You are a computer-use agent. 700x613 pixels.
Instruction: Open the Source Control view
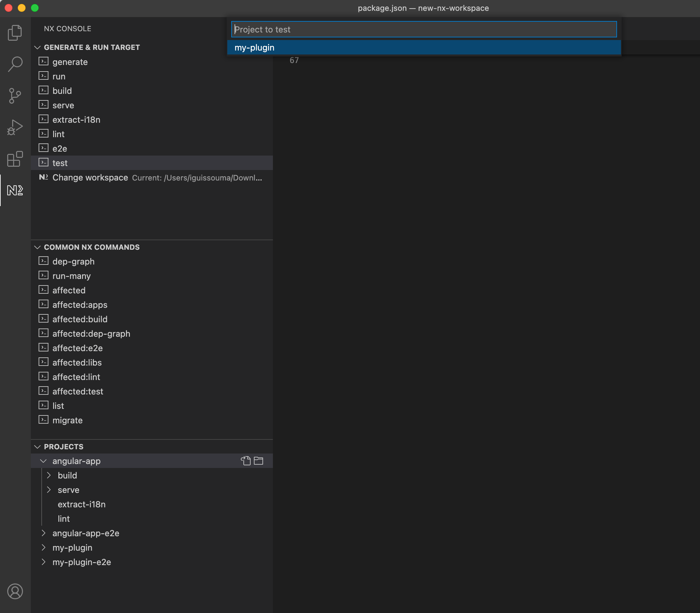(15, 96)
